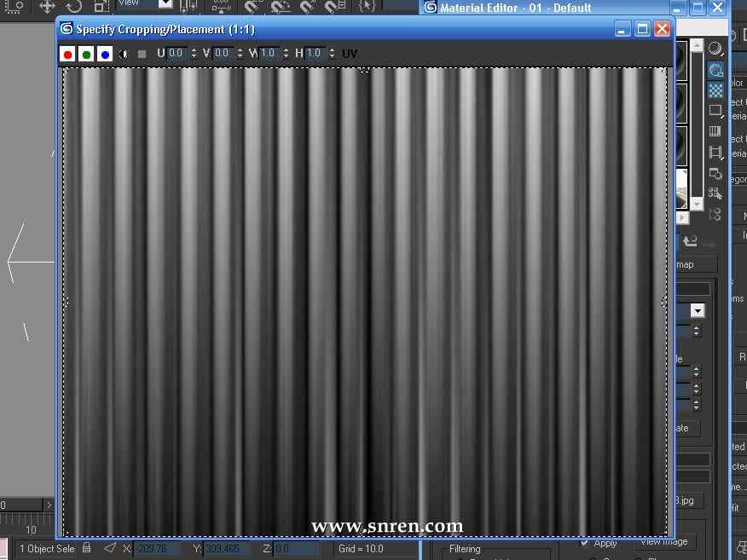The height and width of the screenshot is (560, 747).
Task: Select the Rotate tool in main toolbar
Action: 74,7
